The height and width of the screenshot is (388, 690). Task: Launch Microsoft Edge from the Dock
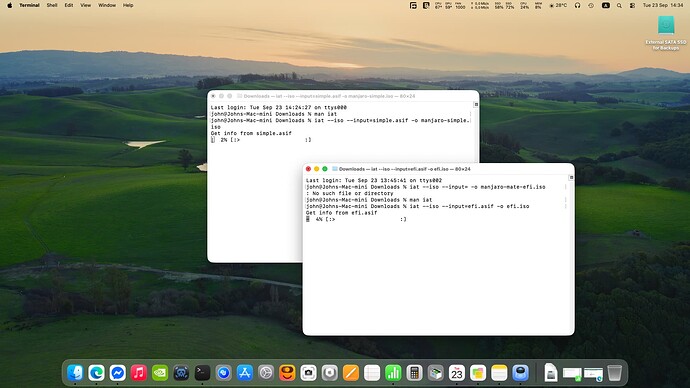coord(96,373)
